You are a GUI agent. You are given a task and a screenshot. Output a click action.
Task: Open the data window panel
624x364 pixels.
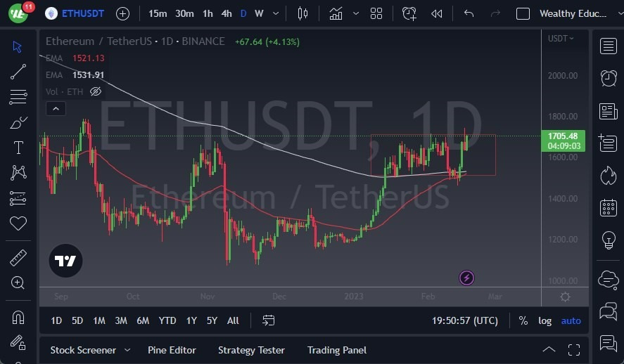(608, 143)
